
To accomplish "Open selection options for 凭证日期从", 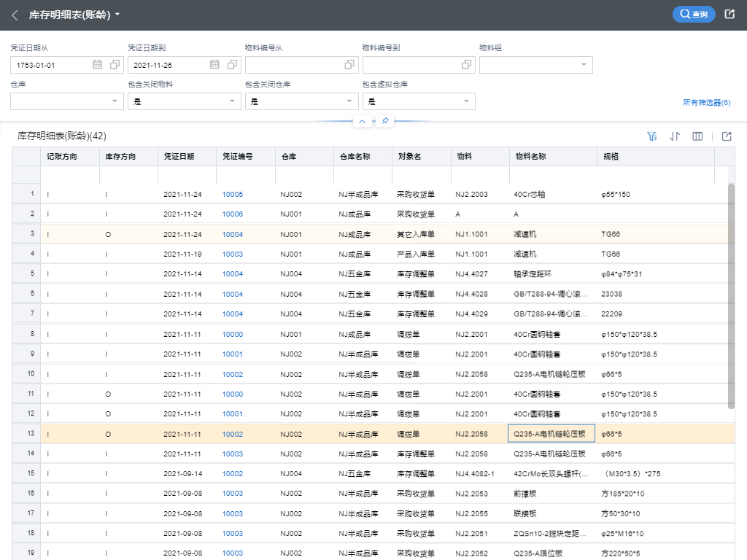I will pos(115,65).
